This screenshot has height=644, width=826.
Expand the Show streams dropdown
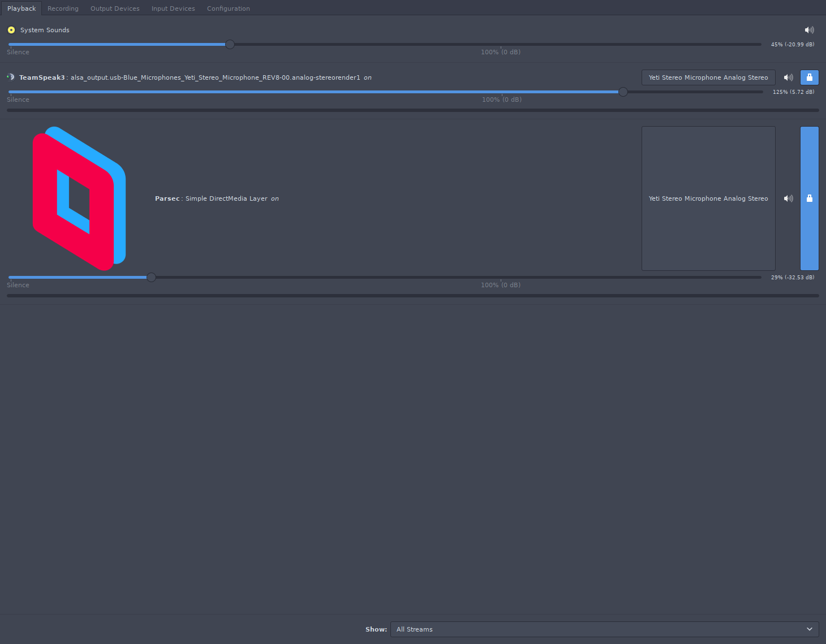pyautogui.click(x=604, y=629)
